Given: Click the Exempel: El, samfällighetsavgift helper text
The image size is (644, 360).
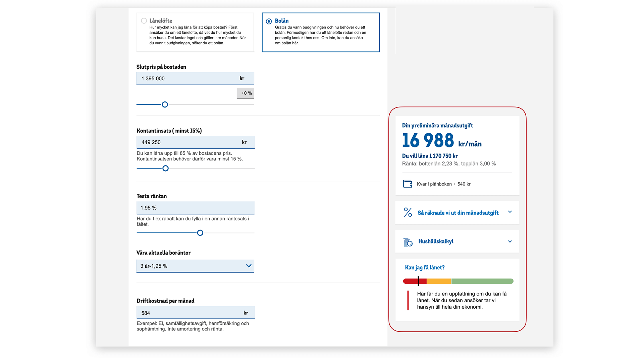Looking at the screenshot, I should point(193,326).
